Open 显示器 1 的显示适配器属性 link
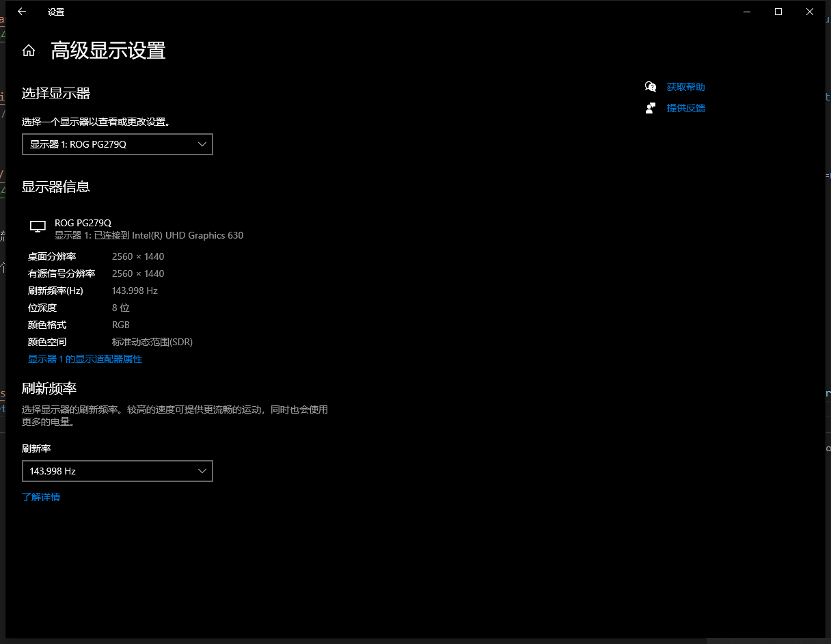 [85, 359]
